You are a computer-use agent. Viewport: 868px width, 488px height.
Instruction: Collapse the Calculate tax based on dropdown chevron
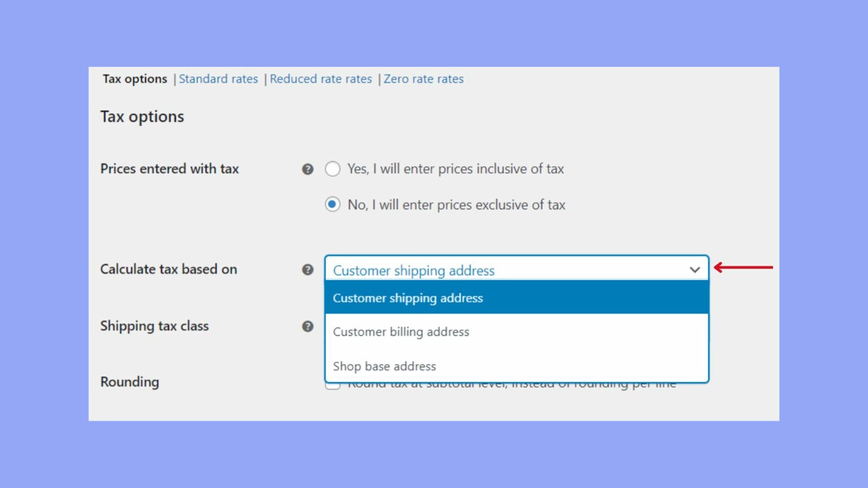point(695,270)
